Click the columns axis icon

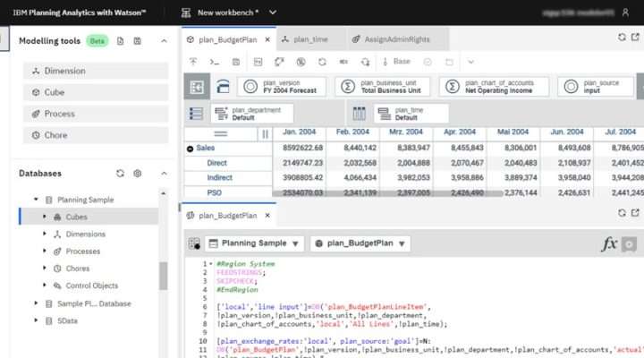pyautogui.click(x=359, y=114)
